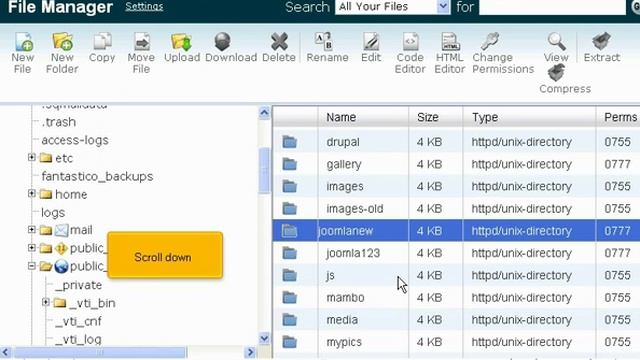Select _private in folder tree
Screen dimensions: 640x360
tap(78, 285)
